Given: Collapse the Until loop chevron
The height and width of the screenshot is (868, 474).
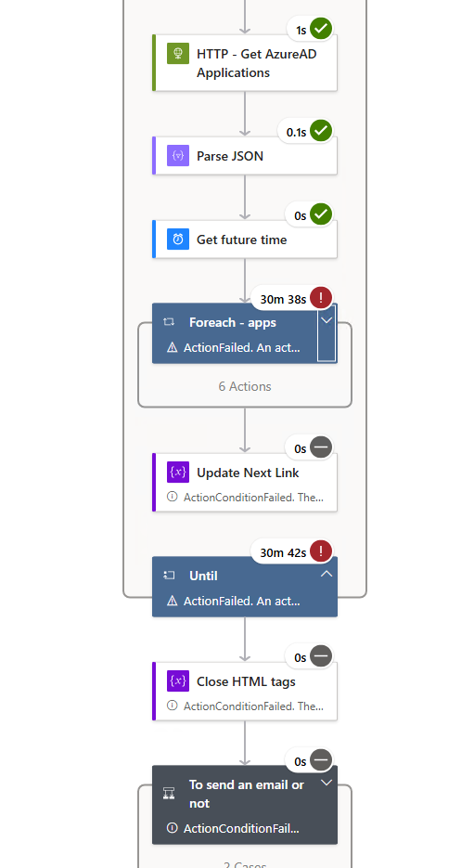Looking at the screenshot, I should 327,574.
